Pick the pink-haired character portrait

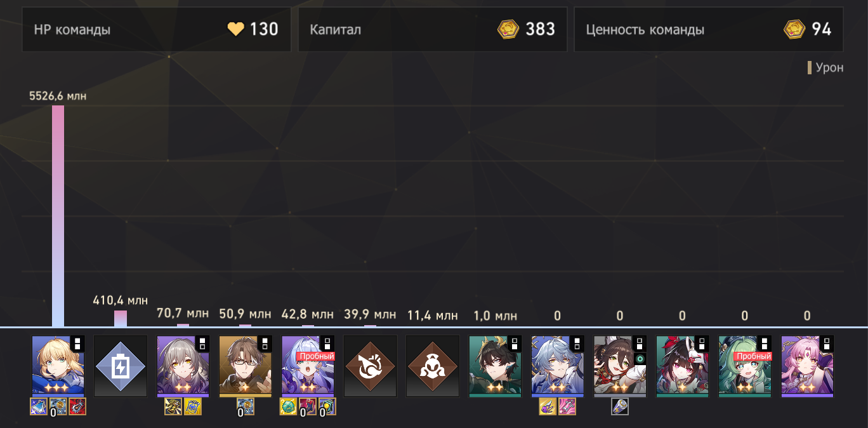807,366
